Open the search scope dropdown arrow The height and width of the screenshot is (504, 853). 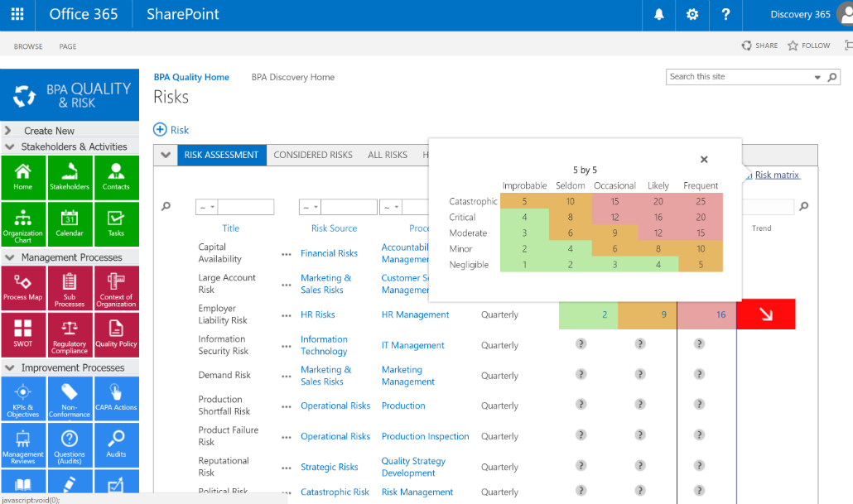(817, 77)
